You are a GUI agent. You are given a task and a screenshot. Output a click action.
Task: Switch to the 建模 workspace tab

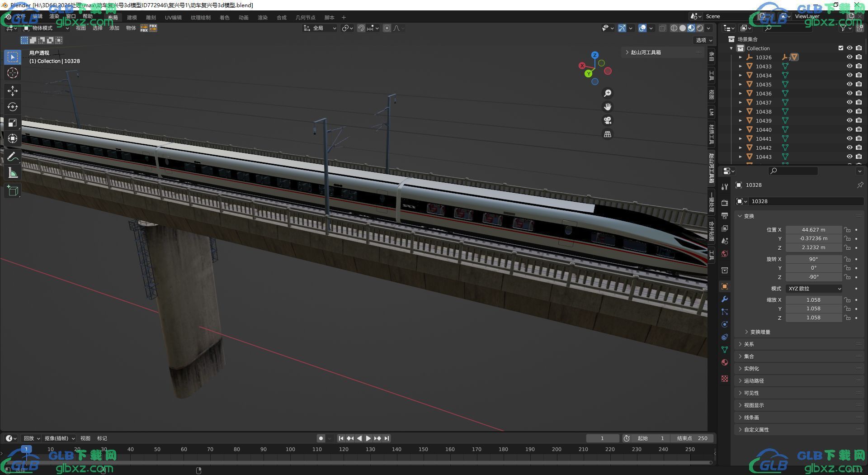pos(132,18)
